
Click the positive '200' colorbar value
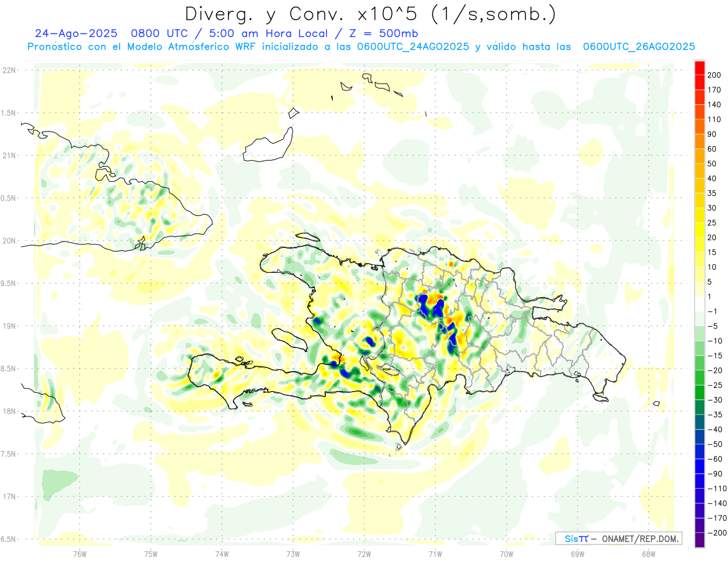[x=715, y=76]
